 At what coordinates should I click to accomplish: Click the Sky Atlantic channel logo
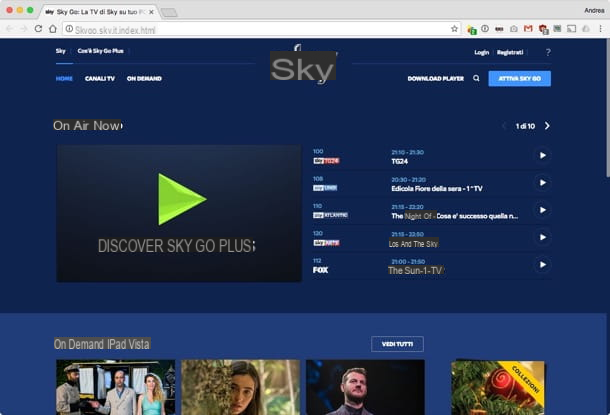(330, 215)
